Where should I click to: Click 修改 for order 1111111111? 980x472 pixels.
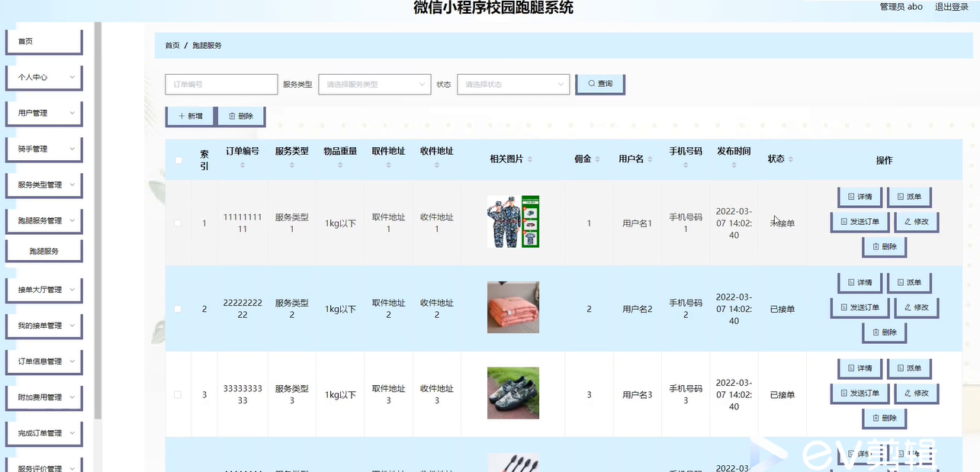tap(916, 222)
